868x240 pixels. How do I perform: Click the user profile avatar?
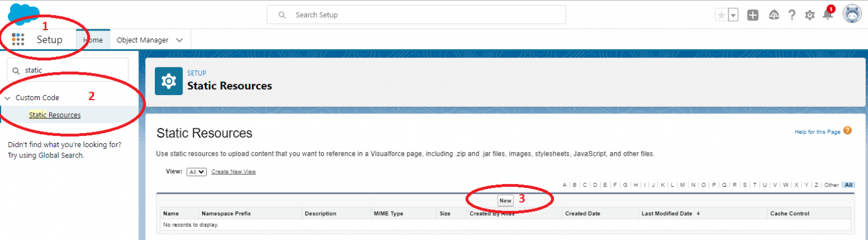(x=852, y=15)
